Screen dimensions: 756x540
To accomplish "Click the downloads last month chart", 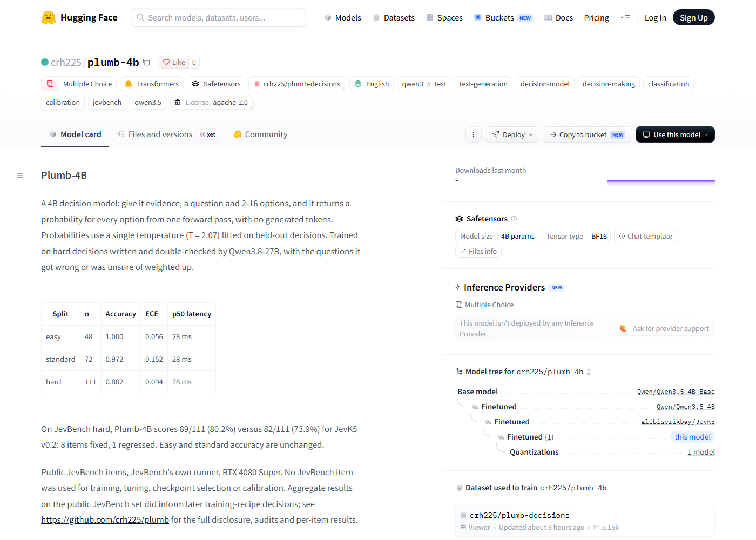I will pos(660,183).
